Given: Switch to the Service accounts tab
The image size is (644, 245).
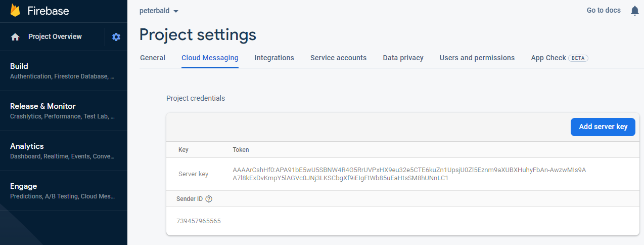Looking at the screenshot, I should coord(338,58).
